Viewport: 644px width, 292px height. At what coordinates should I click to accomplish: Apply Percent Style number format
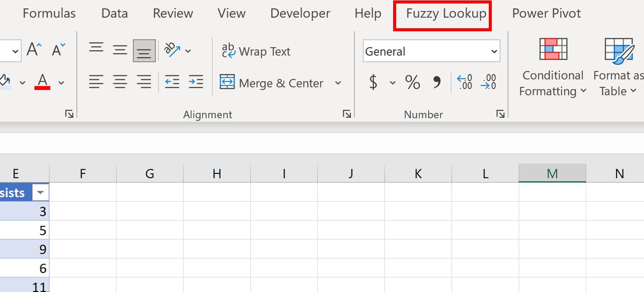point(412,82)
